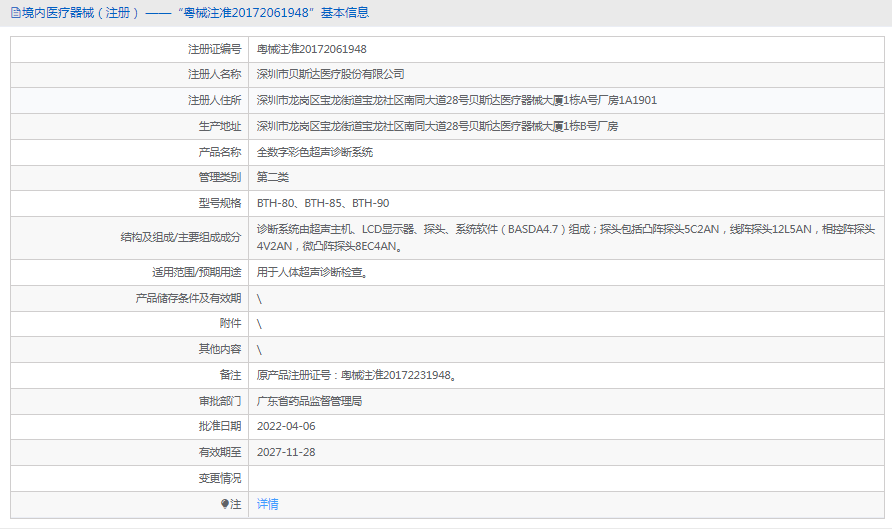Select approval date 2022-04-06
This screenshot has height=529, width=892.
(286, 427)
